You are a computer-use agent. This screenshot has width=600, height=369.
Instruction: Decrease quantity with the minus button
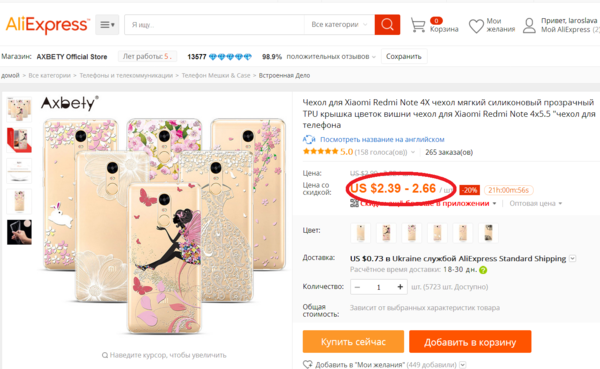(357, 287)
